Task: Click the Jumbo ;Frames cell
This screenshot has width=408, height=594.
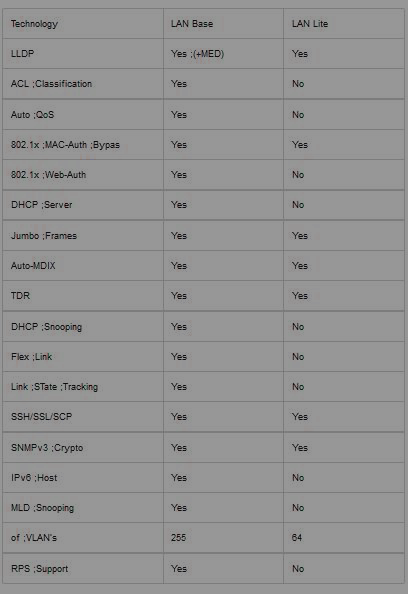Action: [x=83, y=236]
